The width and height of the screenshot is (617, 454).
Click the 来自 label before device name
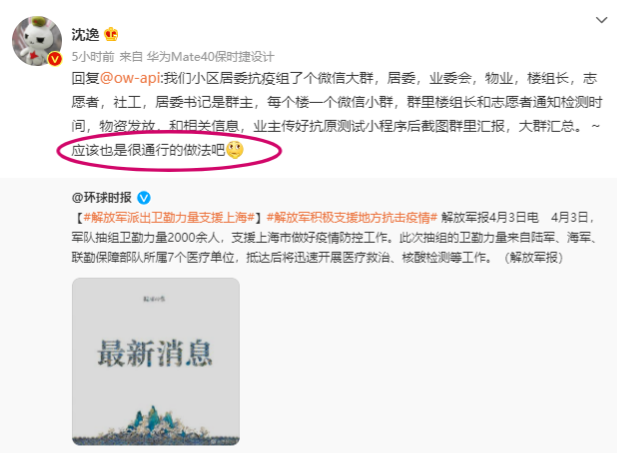[x=131, y=57]
